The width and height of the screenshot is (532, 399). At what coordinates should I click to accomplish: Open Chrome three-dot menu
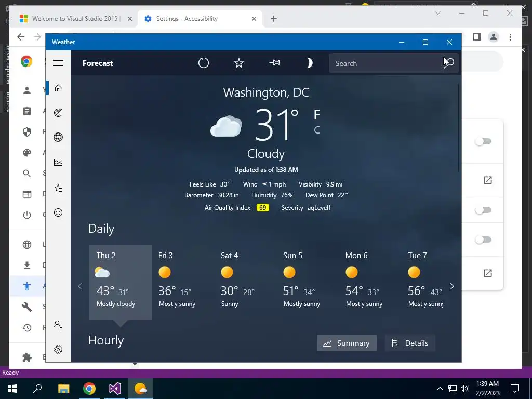click(x=510, y=37)
